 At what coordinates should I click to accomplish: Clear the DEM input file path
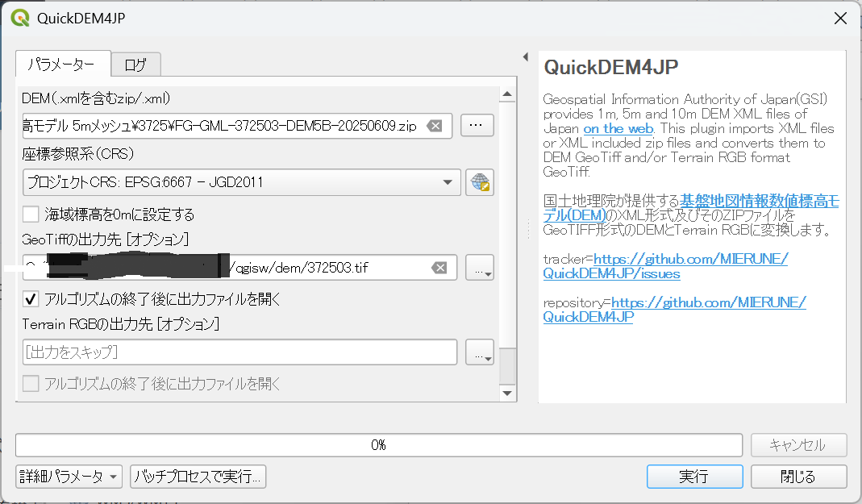pyautogui.click(x=435, y=126)
